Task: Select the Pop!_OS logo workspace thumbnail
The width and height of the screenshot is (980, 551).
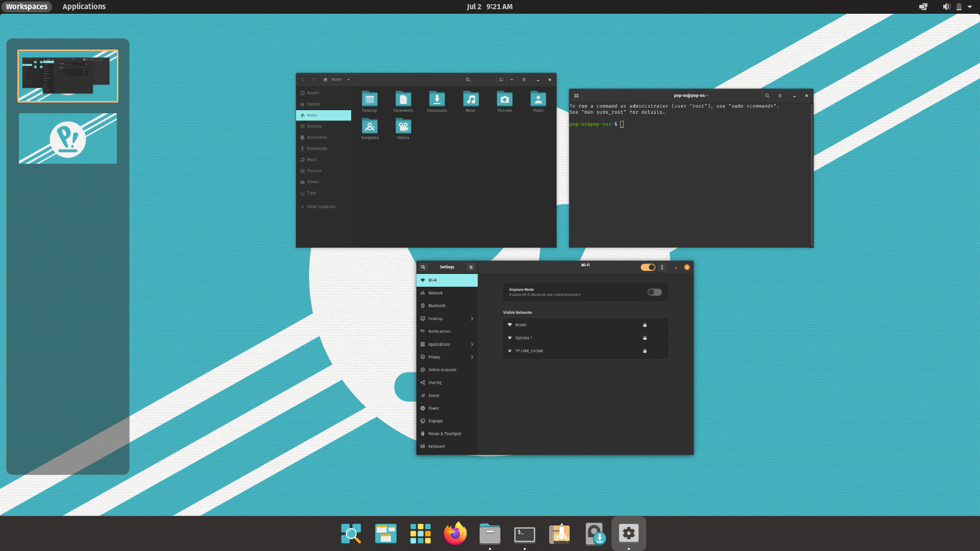Action: (x=68, y=138)
